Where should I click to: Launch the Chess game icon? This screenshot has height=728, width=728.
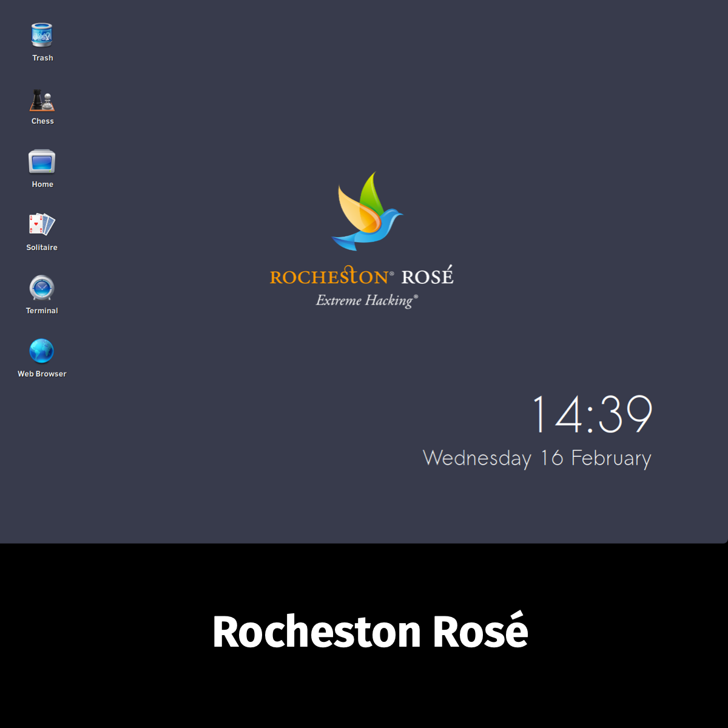click(x=42, y=100)
